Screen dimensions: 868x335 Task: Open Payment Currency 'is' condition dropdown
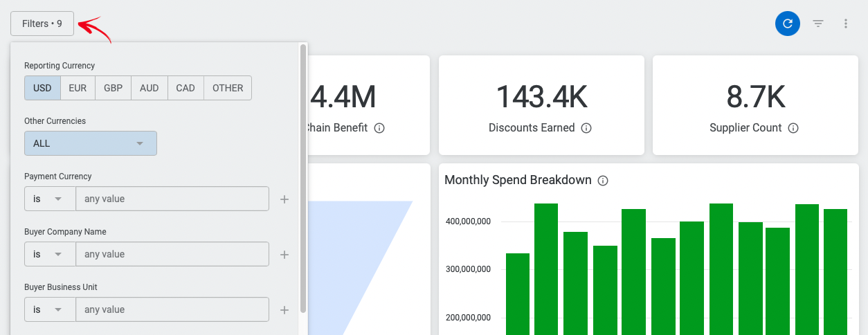coord(49,199)
